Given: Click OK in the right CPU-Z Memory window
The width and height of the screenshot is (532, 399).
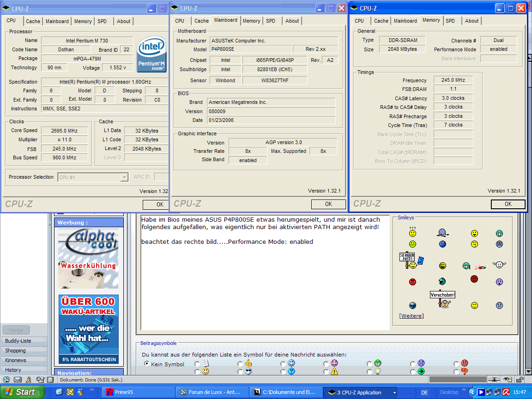Looking at the screenshot, I should (x=508, y=204).
